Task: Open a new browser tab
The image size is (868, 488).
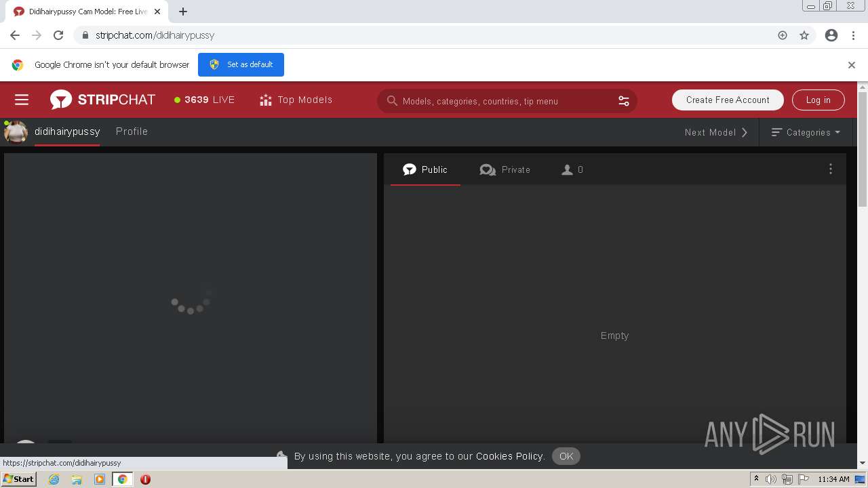Action: pos(183,12)
